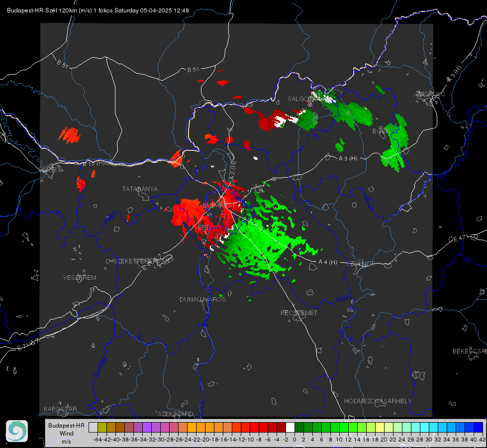Click the A 4 (H) road label
Screen dimensions: 487x448
point(328,262)
